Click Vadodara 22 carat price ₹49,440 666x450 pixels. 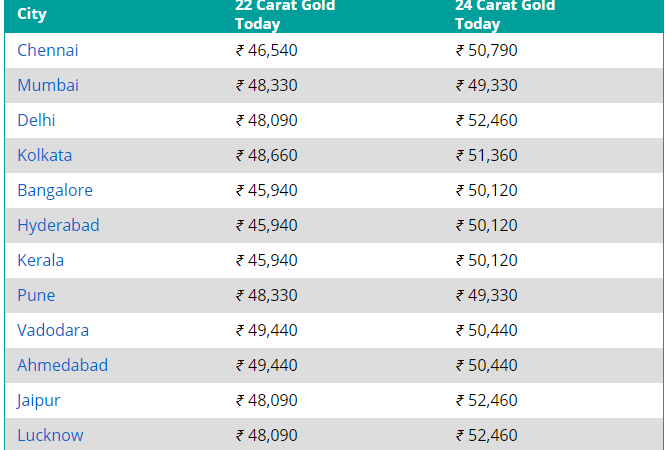coord(267,330)
